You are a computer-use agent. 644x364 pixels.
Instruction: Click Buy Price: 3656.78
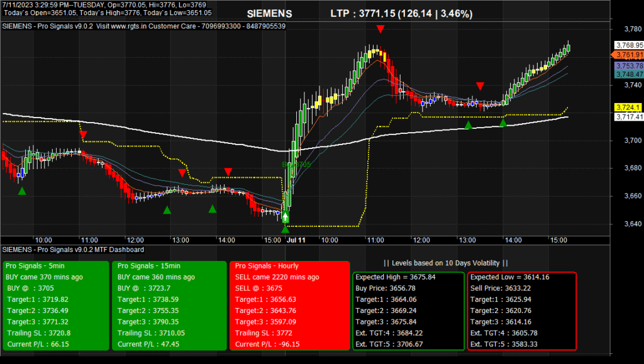tap(386, 288)
